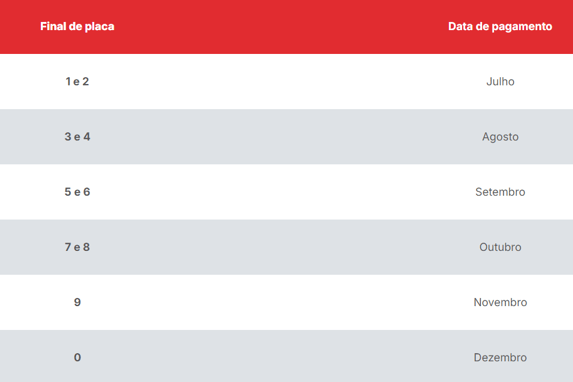Click the digit '4' in second row
Screen dimensions: 573x382
click(x=86, y=137)
